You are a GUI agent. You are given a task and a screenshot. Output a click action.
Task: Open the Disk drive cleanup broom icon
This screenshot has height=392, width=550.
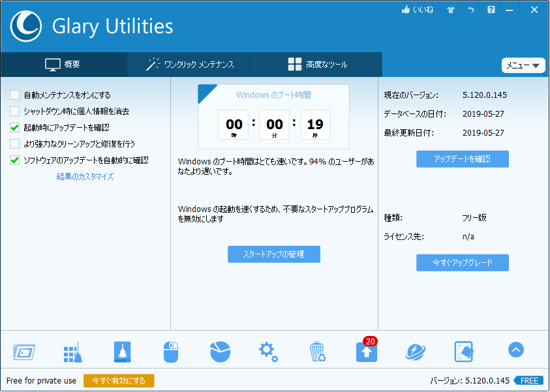tap(122, 352)
